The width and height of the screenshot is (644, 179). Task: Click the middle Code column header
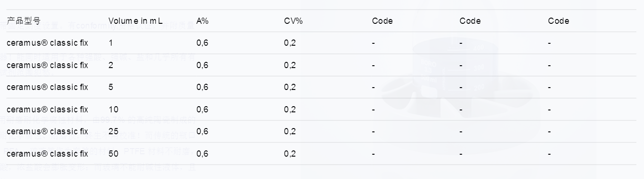coord(470,21)
